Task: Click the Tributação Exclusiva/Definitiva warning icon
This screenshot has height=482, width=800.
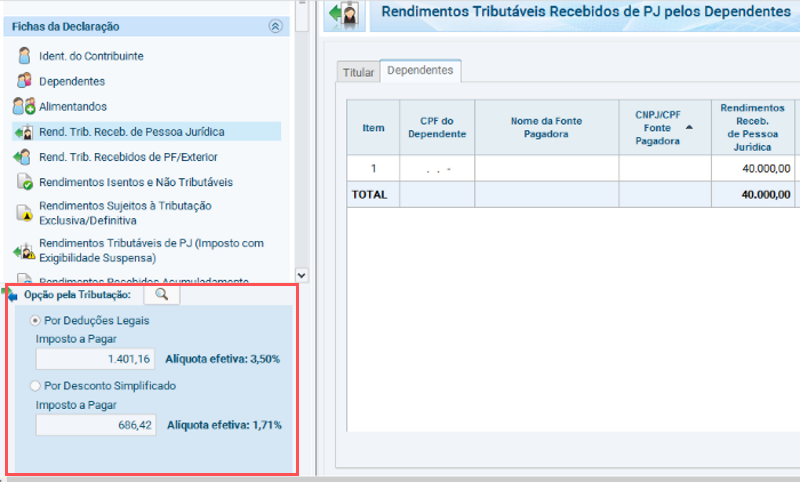Action: [x=24, y=212]
